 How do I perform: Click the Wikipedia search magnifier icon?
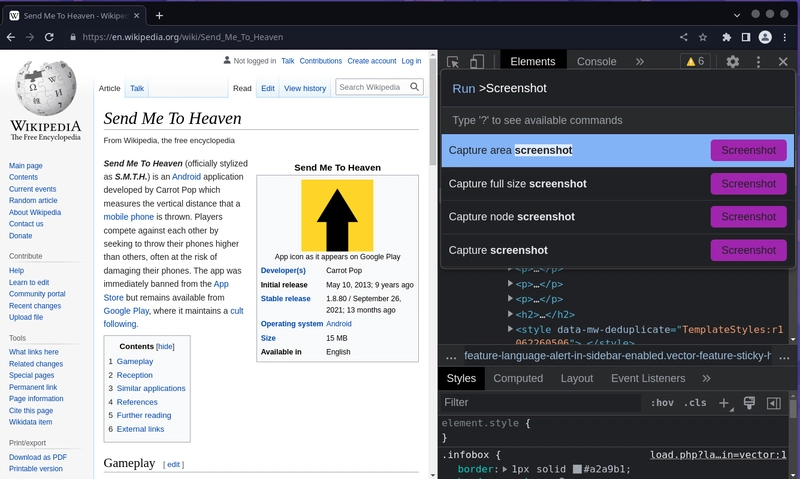(415, 87)
